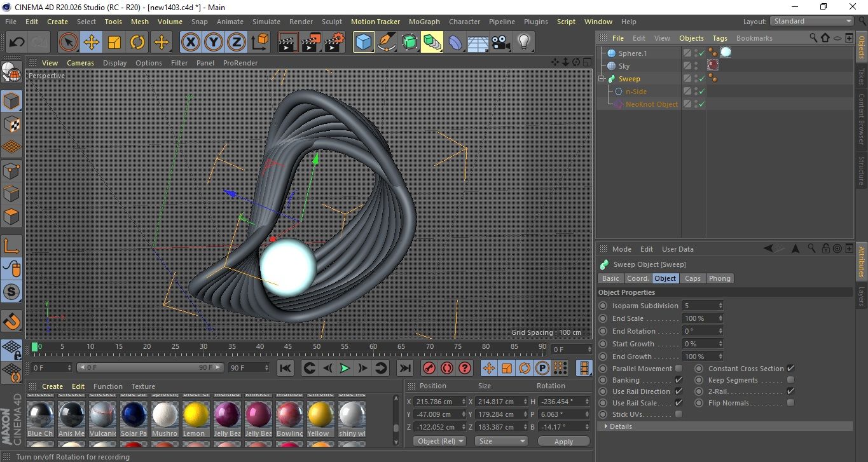Click the Undo arrow icon
The width and height of the screenshot is (868, 462).
(x=17, y=43)
